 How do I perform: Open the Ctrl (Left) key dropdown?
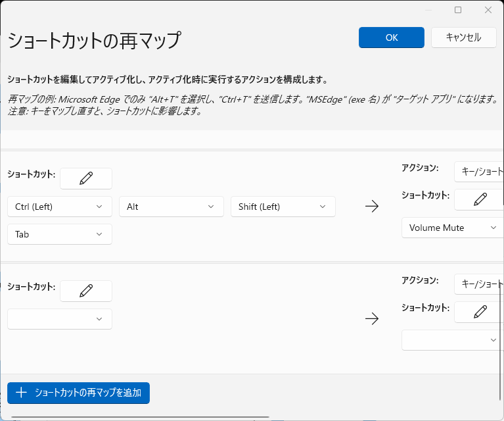click(x=59, y=207)
